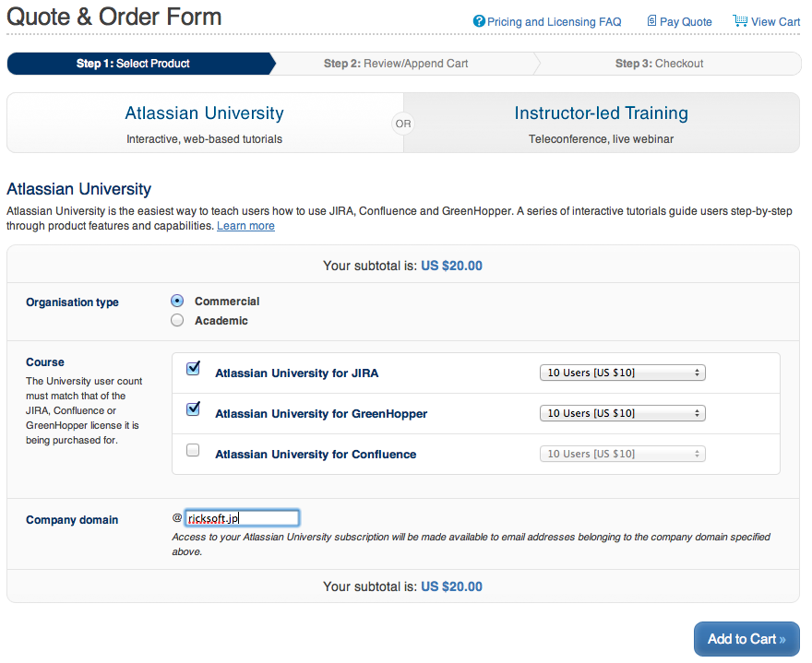The image size is (812, 663).
Task: Switch to Instructor-led Training tab
Action: coord(602,124)
